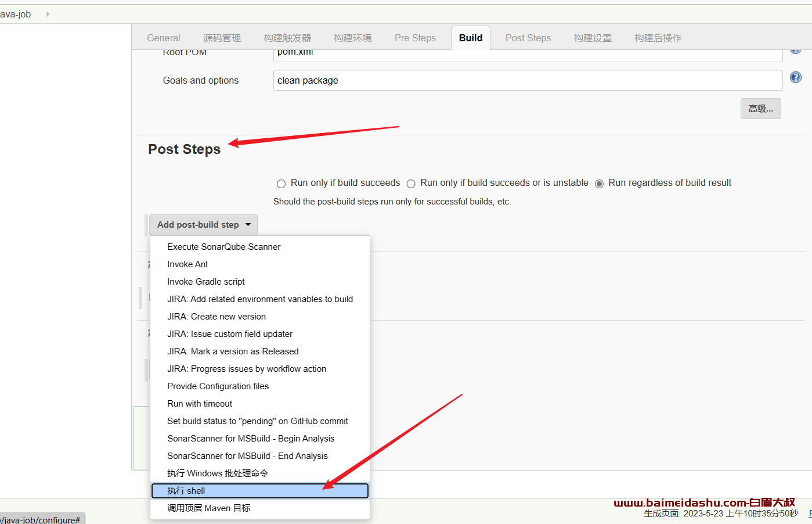Choose Invoke Ant from menu
Viewport: 812px width, 524px height.
[260, 264]
